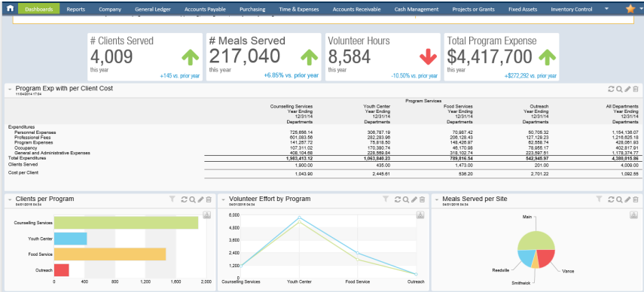Delete the Program Exp with per Client Cost panel

coord(636,89)
